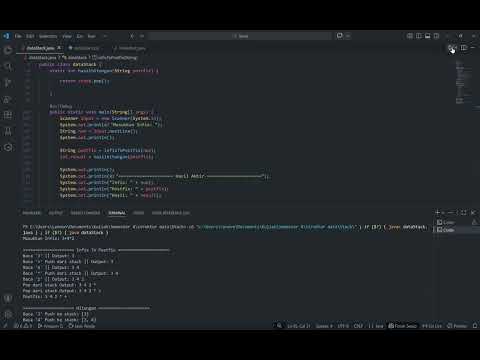Click the infixToPostfix method breadcrumb
The height and width of the screenshot is (360, 480).
coord(115,58)
